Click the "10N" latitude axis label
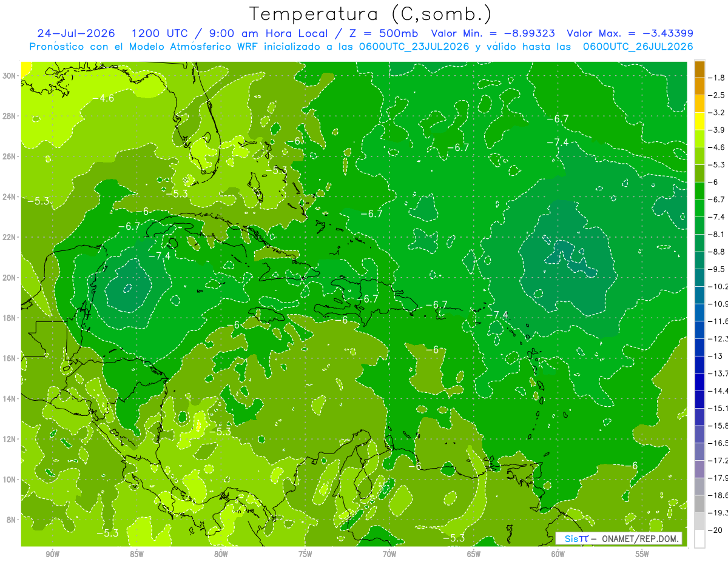The height and width of the screenshot is (562, 728). 10,480
